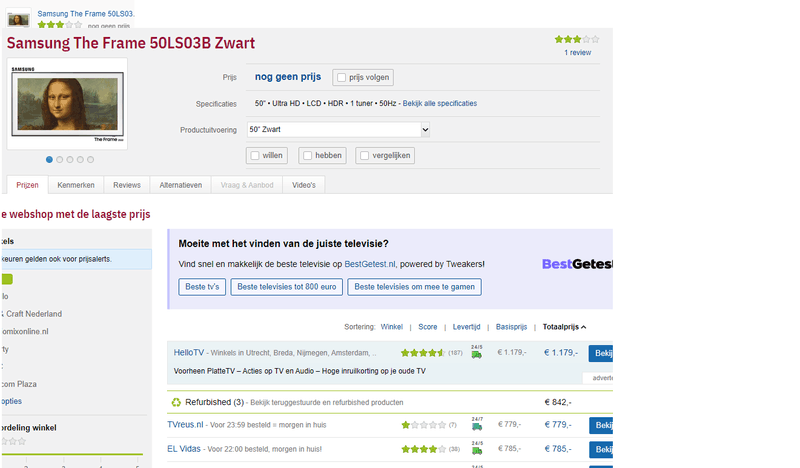The image size is (800, 468).
Task: Open the HelloTV shop link
Action: [x=188, y=353]
